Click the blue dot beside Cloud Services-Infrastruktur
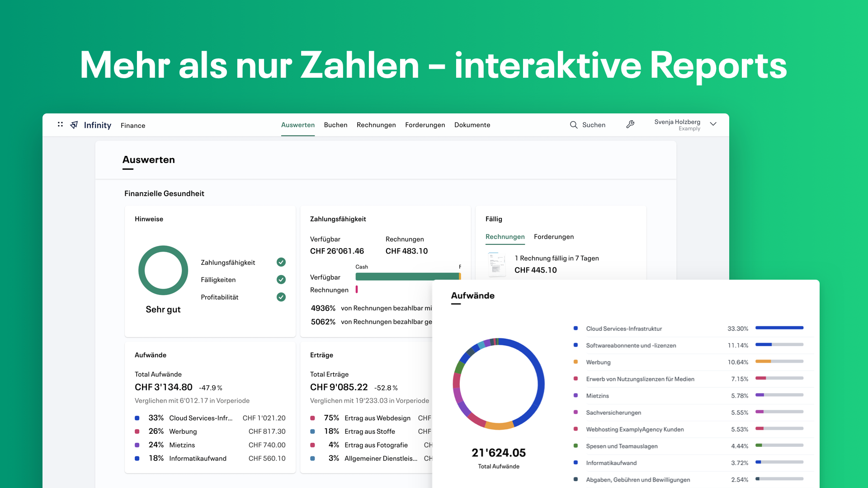868x488 pixels. (x=576, y=328)
